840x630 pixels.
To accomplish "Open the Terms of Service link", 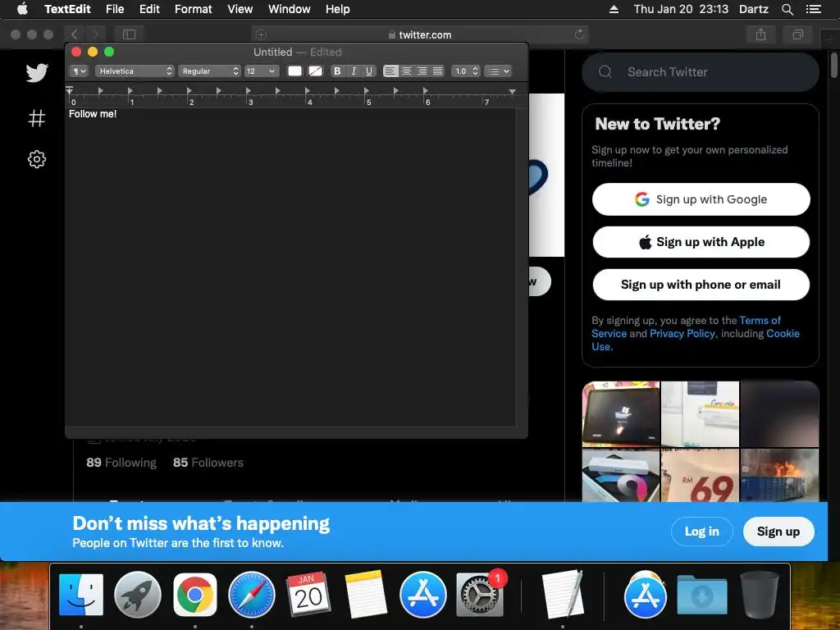I will (760, 321).
